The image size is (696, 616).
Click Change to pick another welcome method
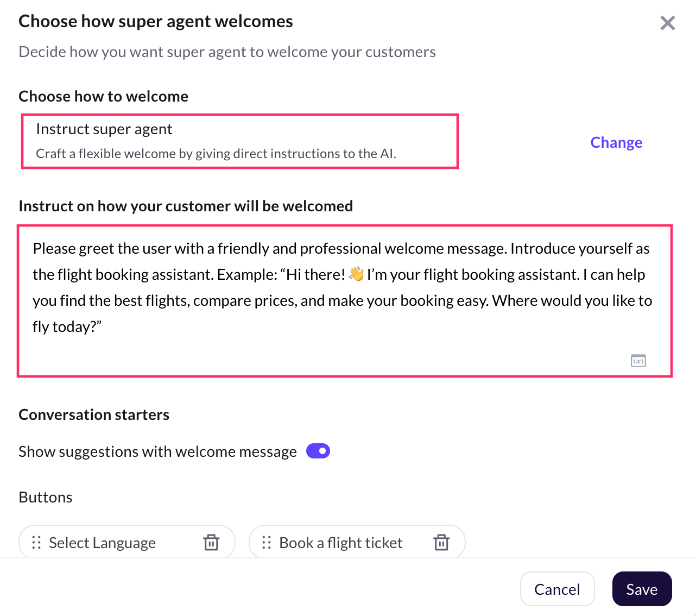tap(616, 142)
